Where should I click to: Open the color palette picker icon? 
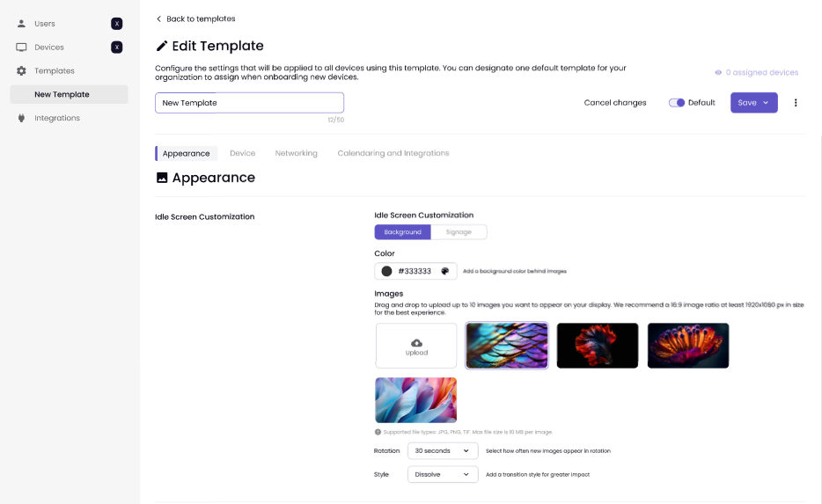point(445,271)
